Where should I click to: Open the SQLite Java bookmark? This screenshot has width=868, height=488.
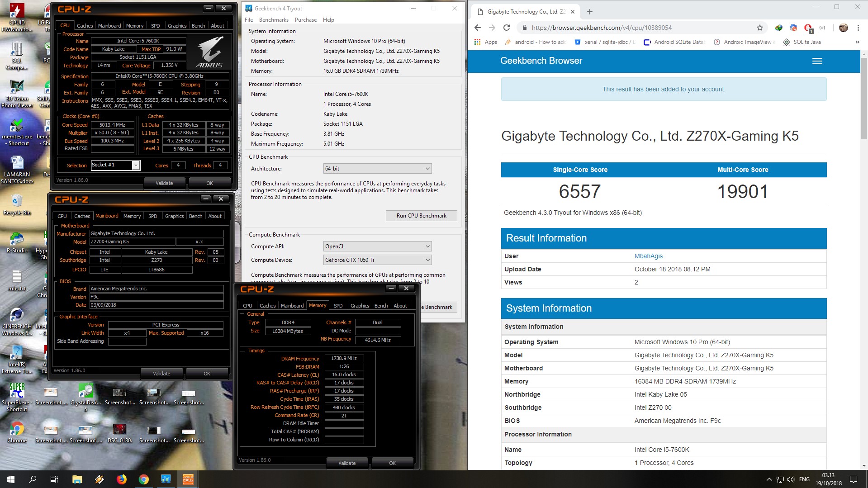[802, 42]
